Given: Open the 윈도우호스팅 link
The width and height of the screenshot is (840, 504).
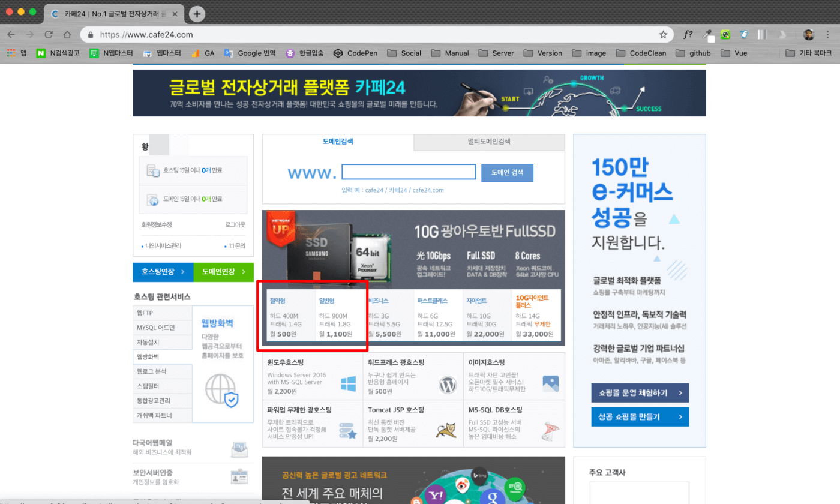Looking at the screenshot, I should coord(286,362).
